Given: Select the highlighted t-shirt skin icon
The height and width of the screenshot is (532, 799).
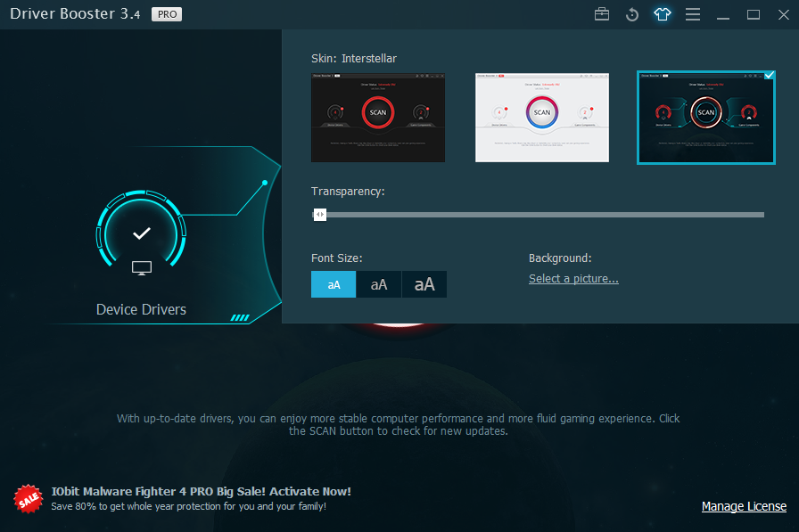Looking at the screenshot, I should (663, 14).
